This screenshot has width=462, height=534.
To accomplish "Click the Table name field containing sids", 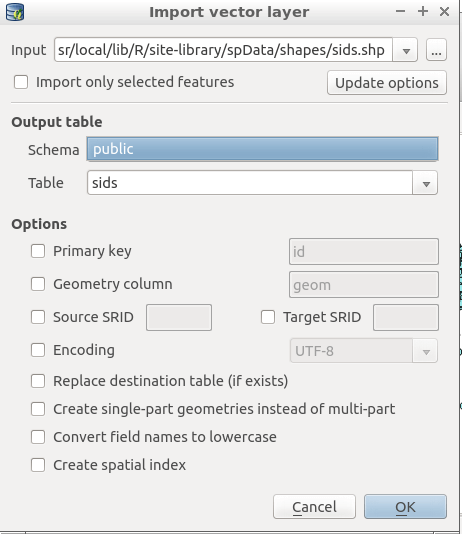I will (250, 183).
